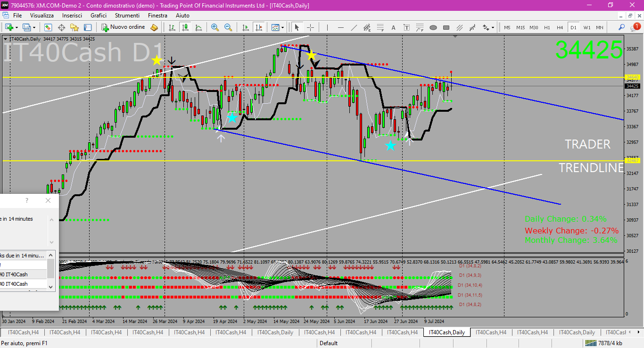Click the popup dialog's help question mark
The image size is (644, 348).
click(27, 200)
